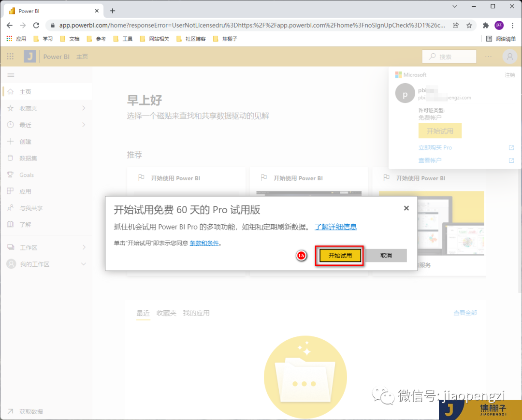Open 应用 in the sidebar
Viewport: 522px width, 420px height.
click(46, 192)
